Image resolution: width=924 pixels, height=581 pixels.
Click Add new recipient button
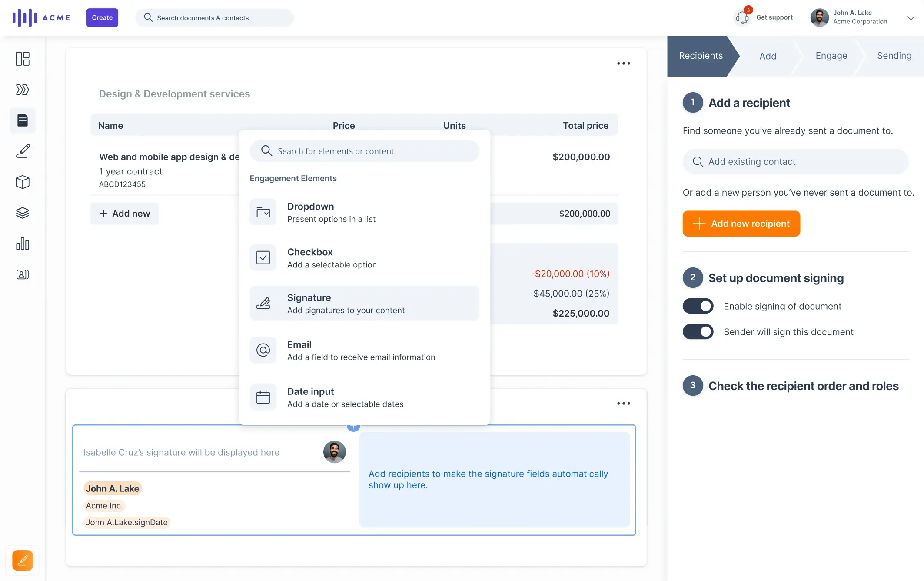coord(741,224)
